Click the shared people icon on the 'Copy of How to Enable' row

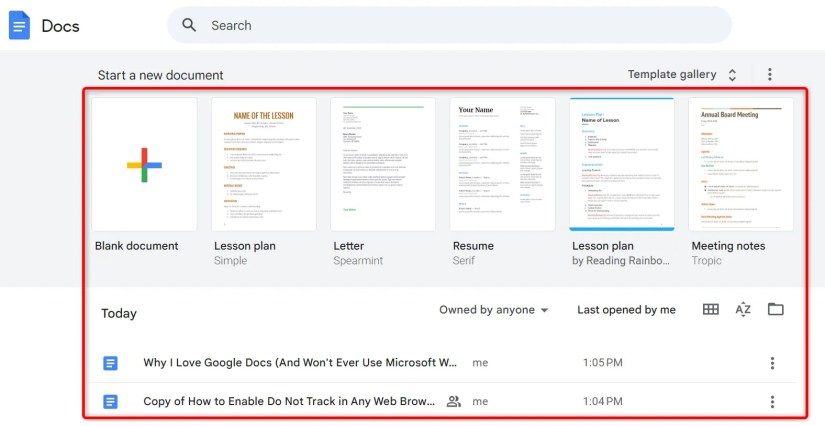point(454,401)
